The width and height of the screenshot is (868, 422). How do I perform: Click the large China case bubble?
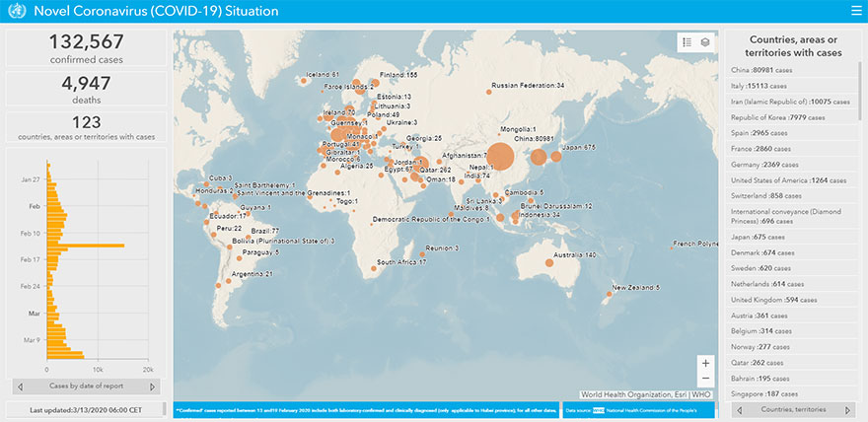point(500,156)
